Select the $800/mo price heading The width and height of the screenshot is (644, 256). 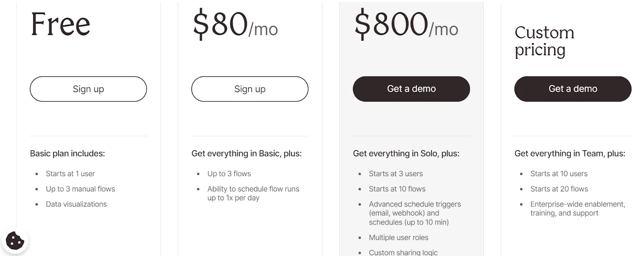tap(406, 25)
